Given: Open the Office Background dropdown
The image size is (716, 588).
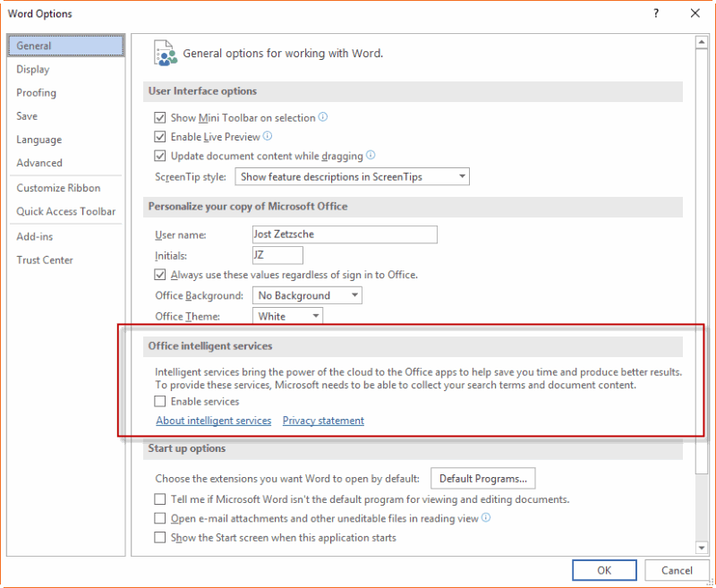Looking at the screenshot, I should tap(307, 295).
